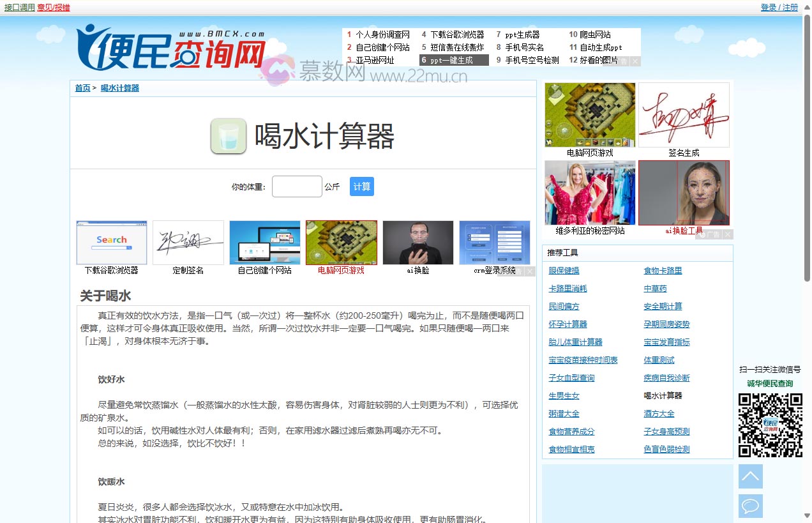Close the ad strip with the × button
The image size is (812, 523).
point(530,271)
